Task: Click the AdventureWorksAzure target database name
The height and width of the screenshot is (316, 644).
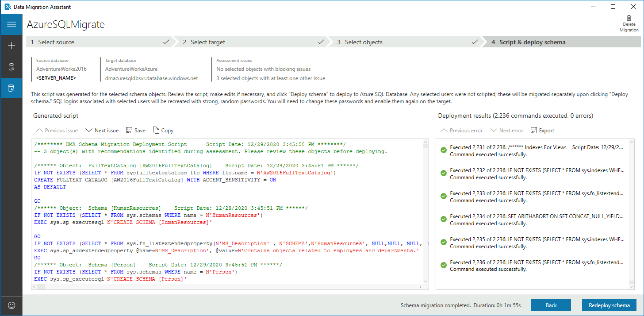Action: 131,69
